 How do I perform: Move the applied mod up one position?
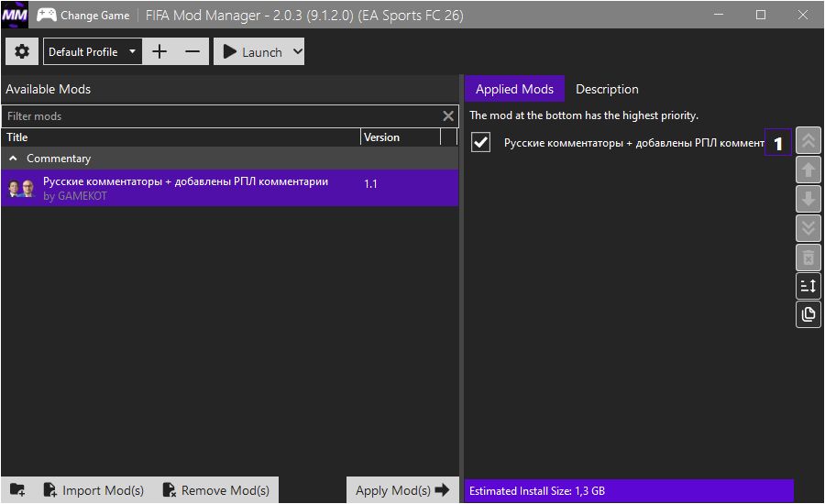pyautogui.click(x=808, y=170)
